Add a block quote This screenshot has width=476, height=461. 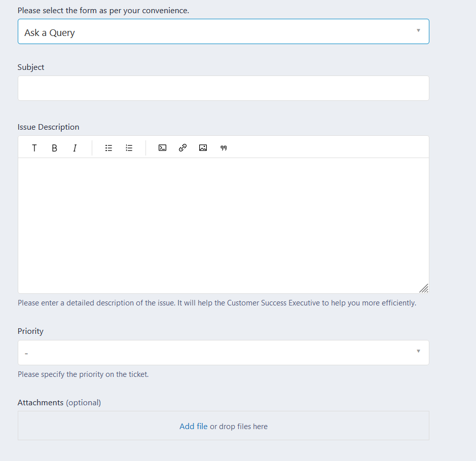(224, 148)
